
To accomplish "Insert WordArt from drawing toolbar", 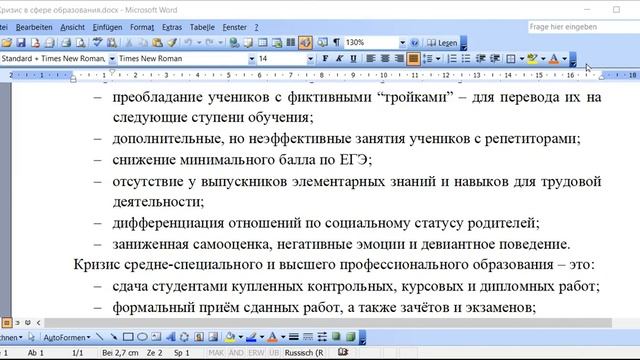I will click(171, 337).
